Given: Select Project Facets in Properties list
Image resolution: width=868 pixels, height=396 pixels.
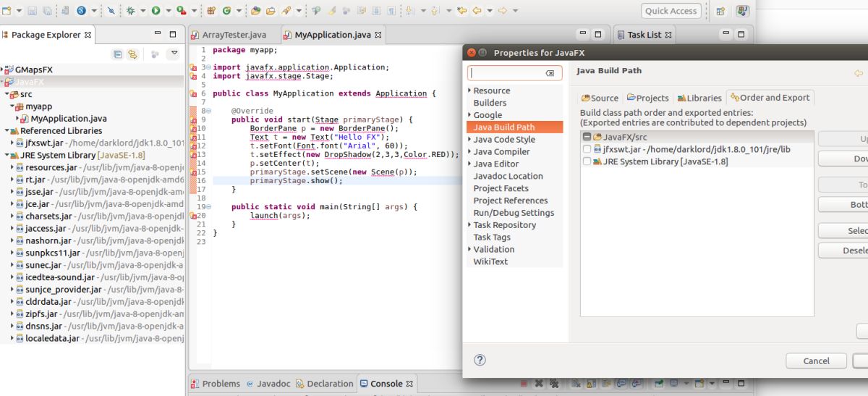Looking at the screenshot, I should pyautogui.click(x=501, y=188).
